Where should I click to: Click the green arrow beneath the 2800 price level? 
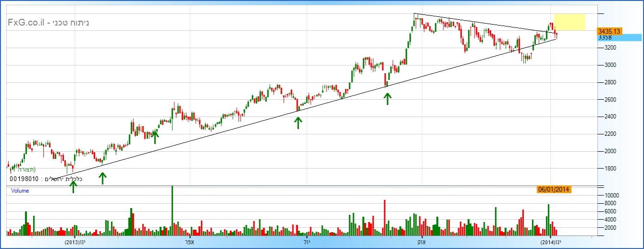pos(387,99)
